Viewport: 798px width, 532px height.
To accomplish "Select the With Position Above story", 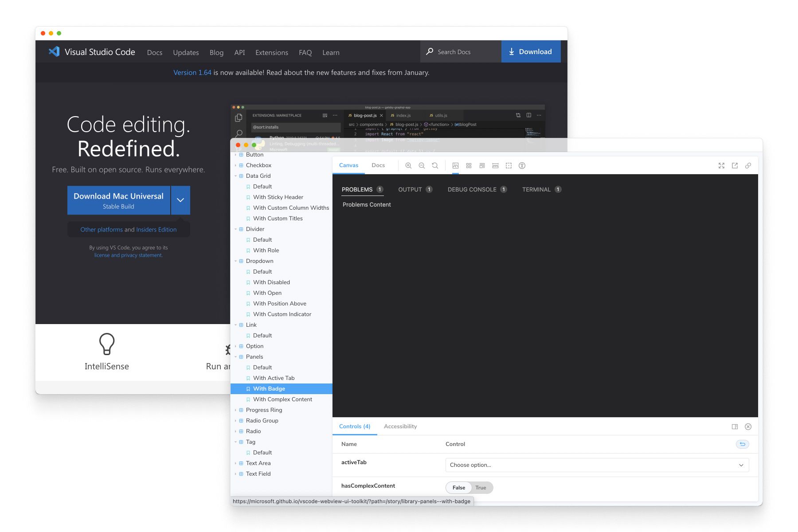I will [280, 304].
